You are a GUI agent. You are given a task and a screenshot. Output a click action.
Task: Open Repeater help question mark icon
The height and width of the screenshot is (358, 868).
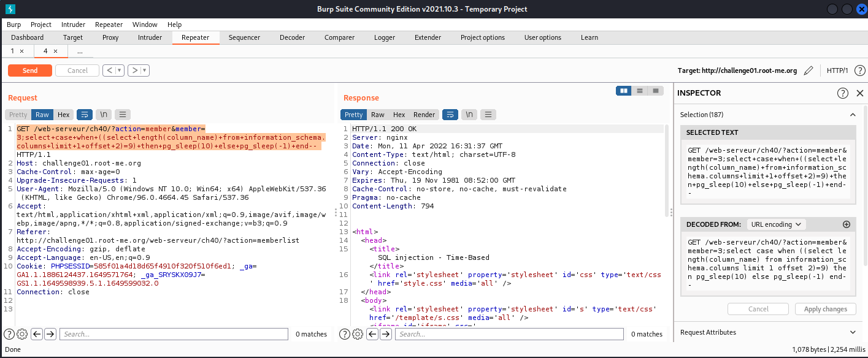click(860, 70)
